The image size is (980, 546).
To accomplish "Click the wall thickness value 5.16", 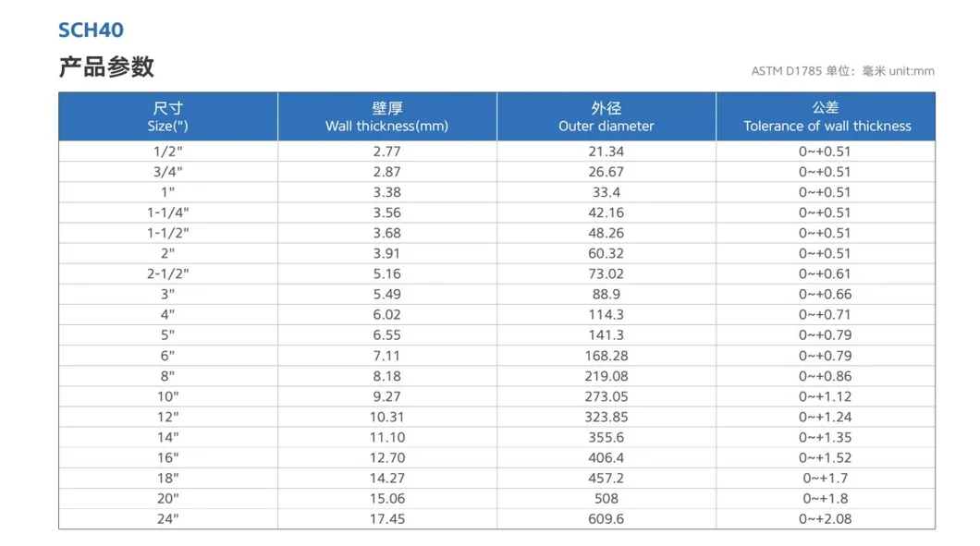I will pos(386,273).
